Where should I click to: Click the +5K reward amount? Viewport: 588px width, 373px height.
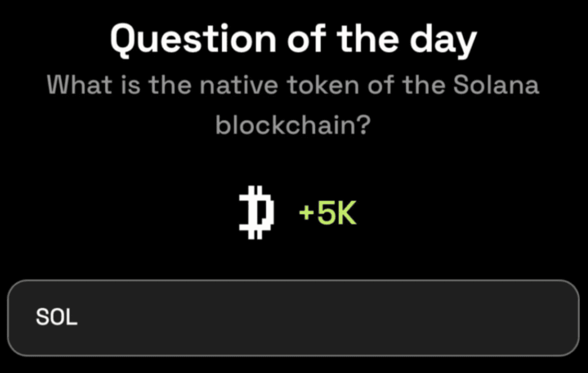point(328,214)
